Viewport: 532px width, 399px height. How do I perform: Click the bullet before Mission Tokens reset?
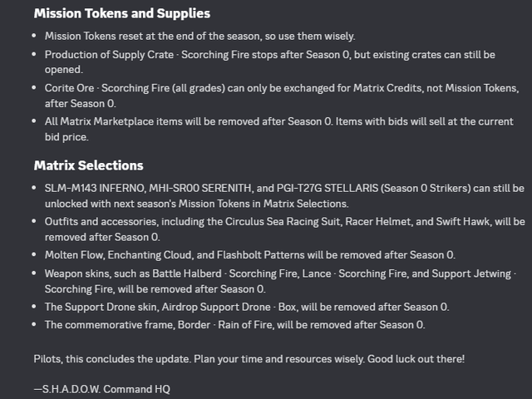point(34,35)
